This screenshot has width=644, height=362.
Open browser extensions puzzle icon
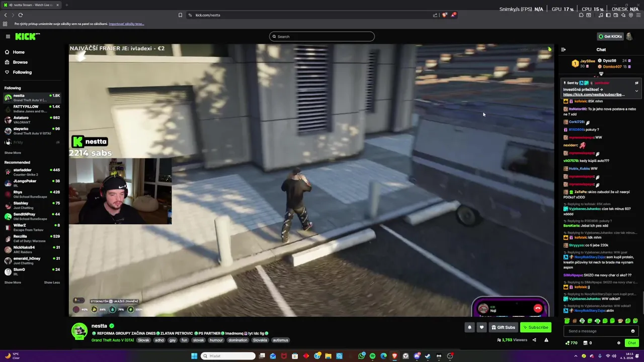click(581, 15)
